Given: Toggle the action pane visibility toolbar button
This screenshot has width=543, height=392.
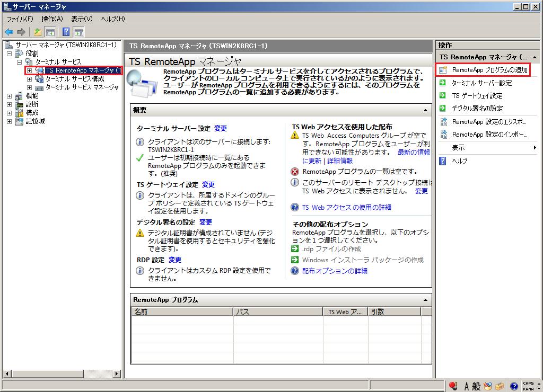Looking at the screenshot, I should (x=78, y=32).
